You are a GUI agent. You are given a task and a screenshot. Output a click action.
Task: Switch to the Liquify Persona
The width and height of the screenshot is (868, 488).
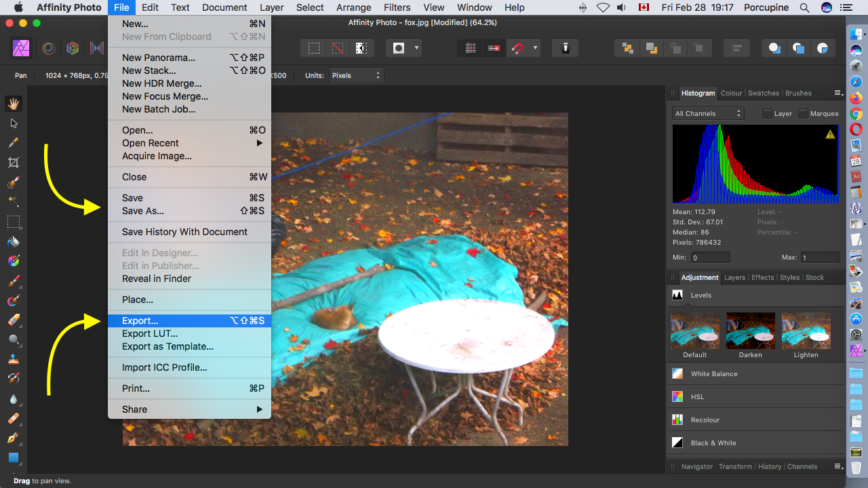tap(48, 48)
